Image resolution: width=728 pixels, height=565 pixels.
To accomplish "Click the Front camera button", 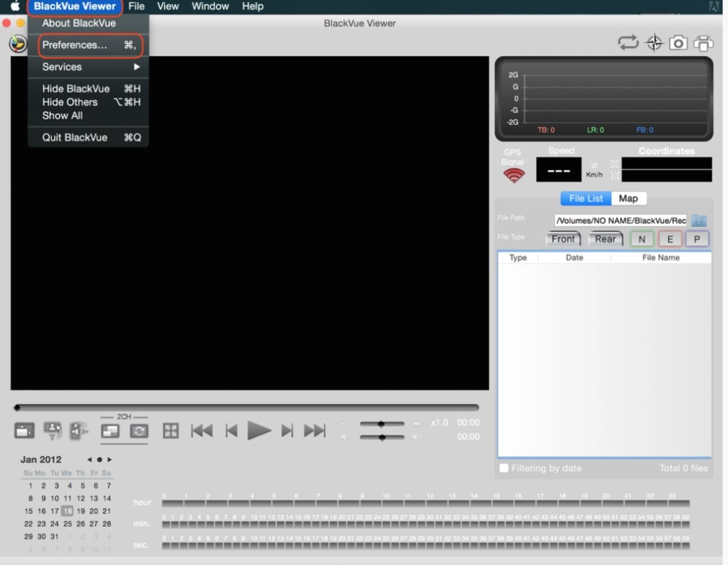I will [563, 239].
